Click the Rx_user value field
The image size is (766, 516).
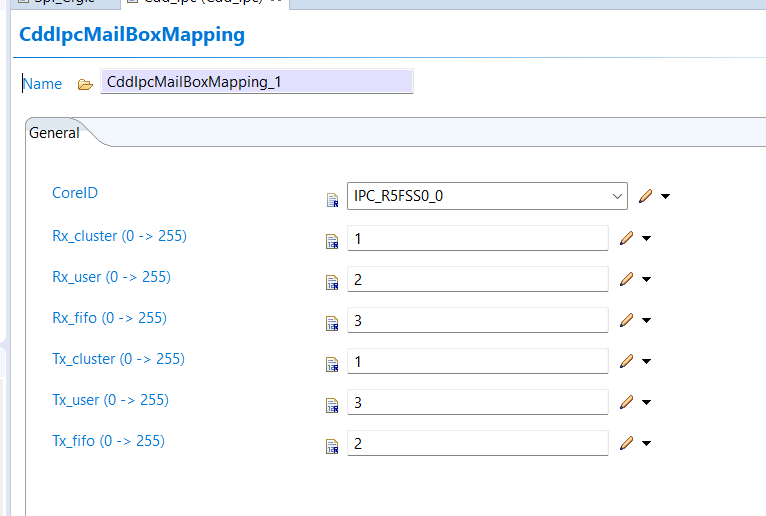(x=478, y=279)
